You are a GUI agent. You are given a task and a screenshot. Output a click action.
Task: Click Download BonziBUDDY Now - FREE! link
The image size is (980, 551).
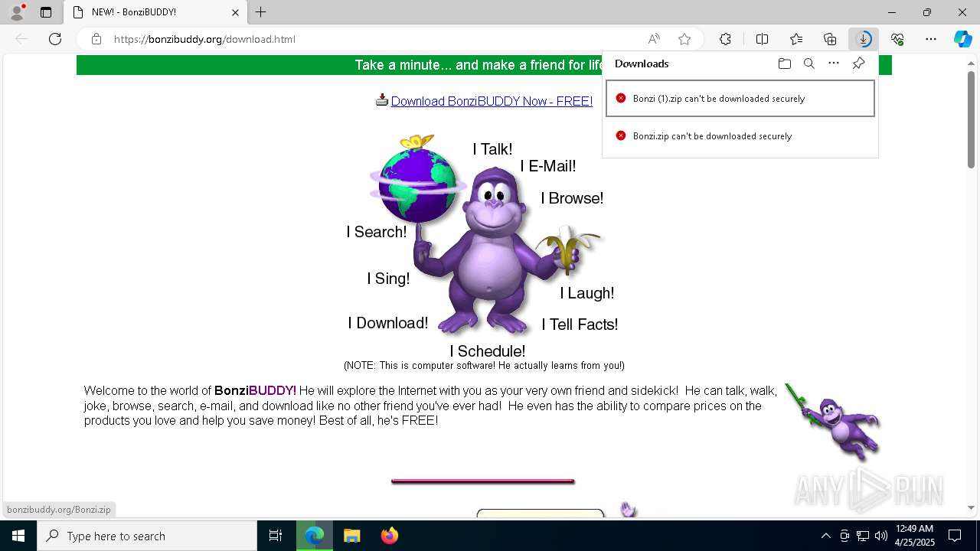point(492,101)
